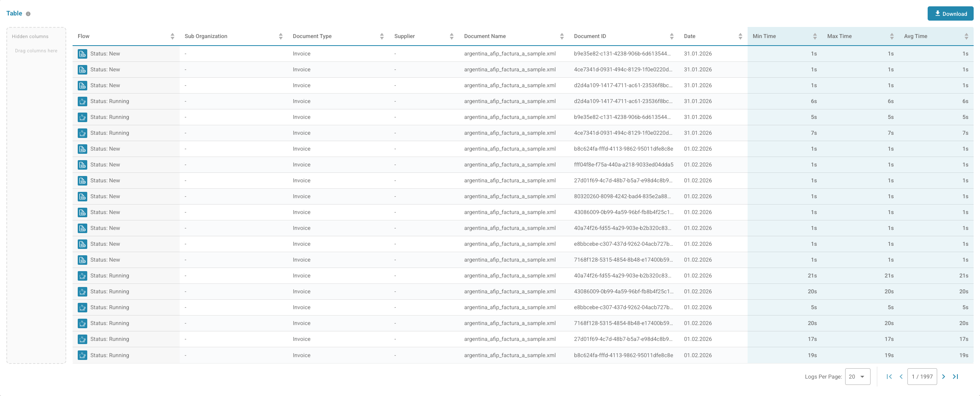Click the 7s value in the Min Time column
Viewport: 980px width, 396px height.
coord(814,133)
